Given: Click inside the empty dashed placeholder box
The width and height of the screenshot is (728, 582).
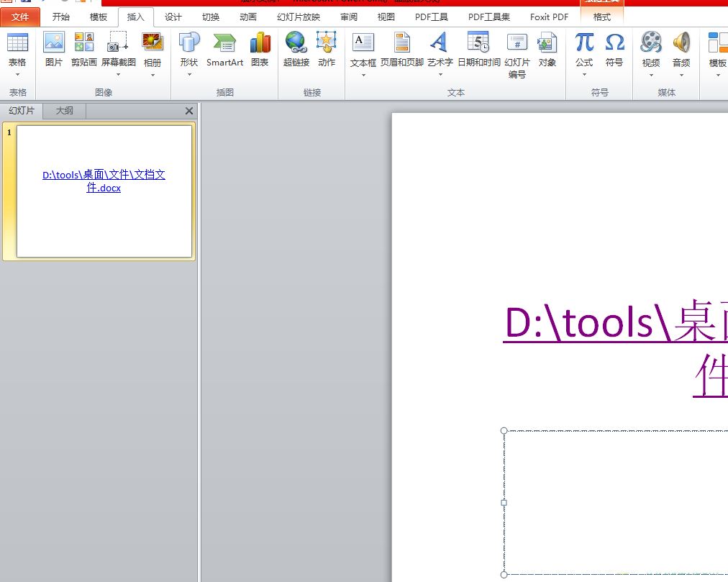Looking at the screenshot, I should (x=616, y=503).
